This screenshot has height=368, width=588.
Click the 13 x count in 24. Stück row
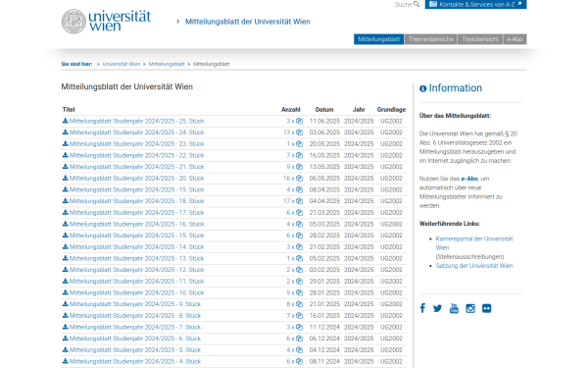289,132
